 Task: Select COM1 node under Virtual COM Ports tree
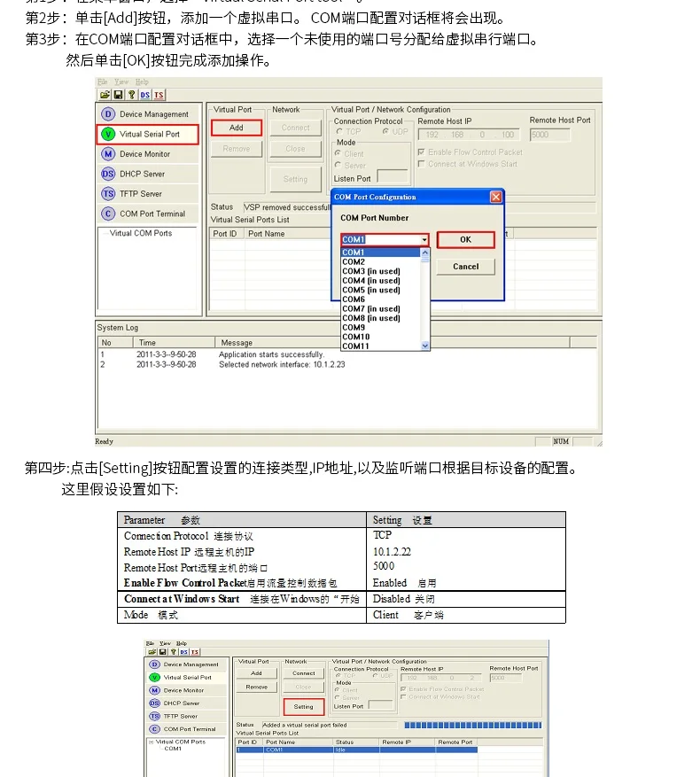click(173, 749)
